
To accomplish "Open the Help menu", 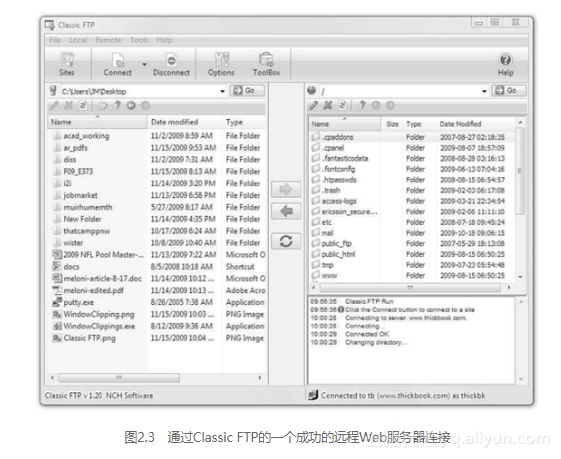I will [165, 40].
